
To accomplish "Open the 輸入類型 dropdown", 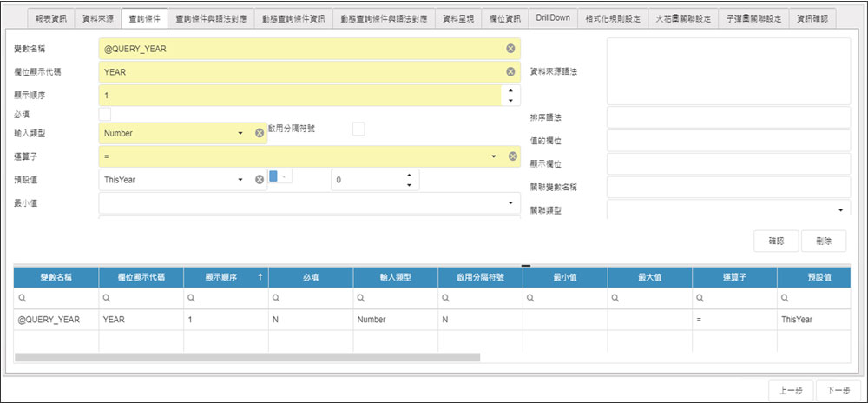I will 240,133.
